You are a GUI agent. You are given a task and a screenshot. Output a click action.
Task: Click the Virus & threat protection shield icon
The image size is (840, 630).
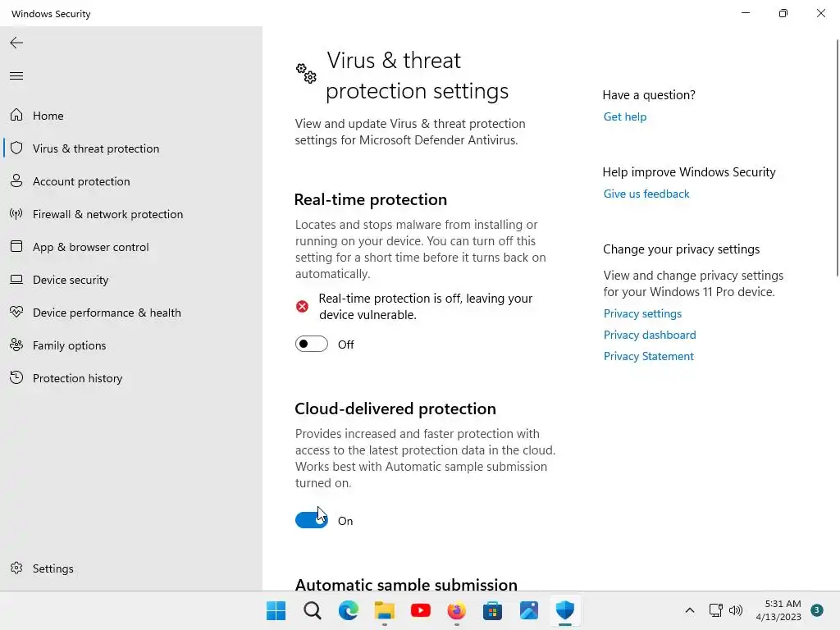[16, 148]
